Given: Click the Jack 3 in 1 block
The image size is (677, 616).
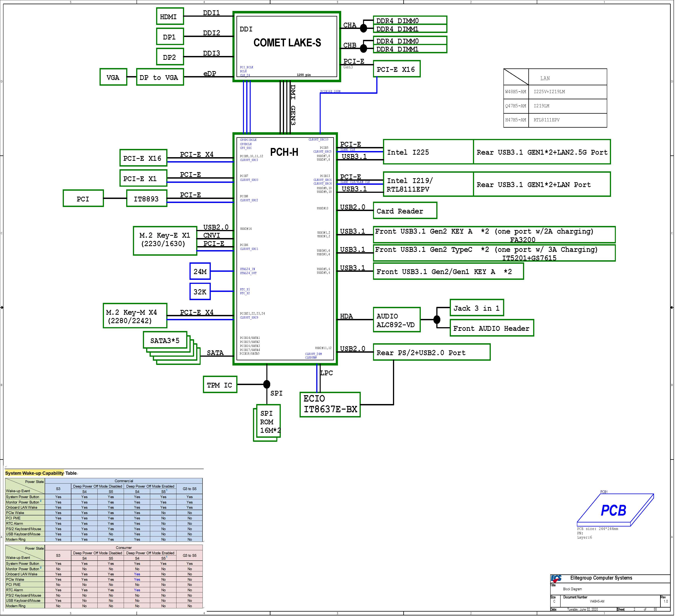Looking at the screenshot, I should pos(477,308).
